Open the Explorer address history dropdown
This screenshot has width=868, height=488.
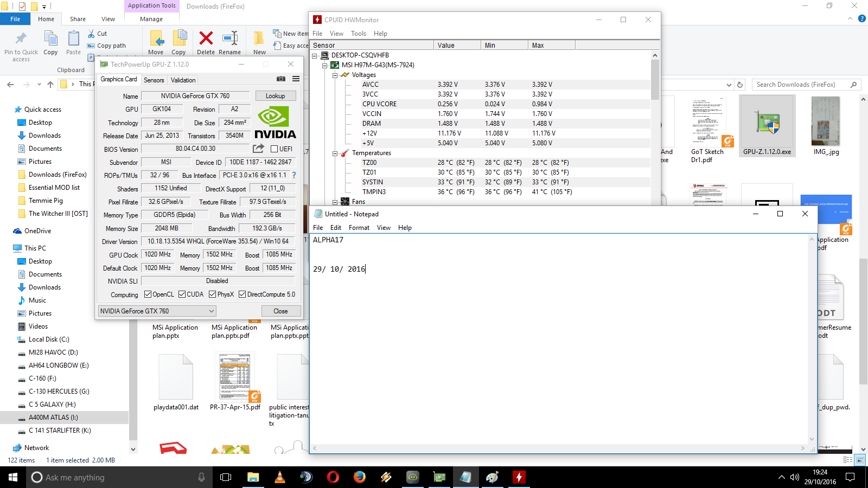(x=729, y=85)
